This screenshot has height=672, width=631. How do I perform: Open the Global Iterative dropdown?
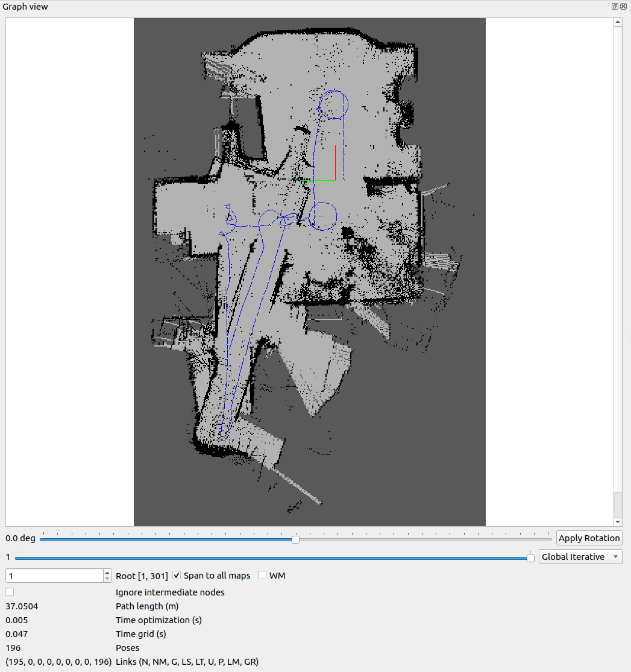[x=580, y=557]
